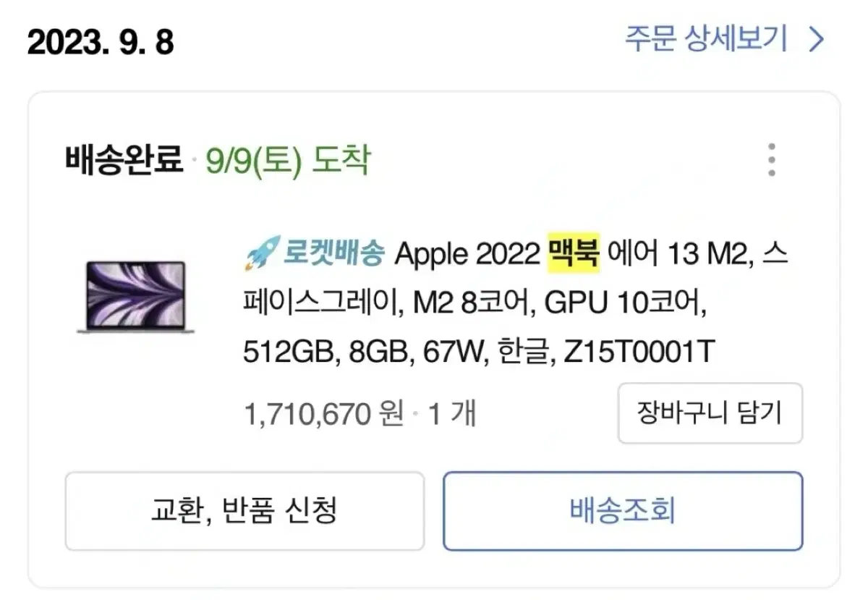Image resolution: width=868 pixels, height=600 pixels.
Task: Click the 배송조회 tracking button
Action: [x=623, y=511]
